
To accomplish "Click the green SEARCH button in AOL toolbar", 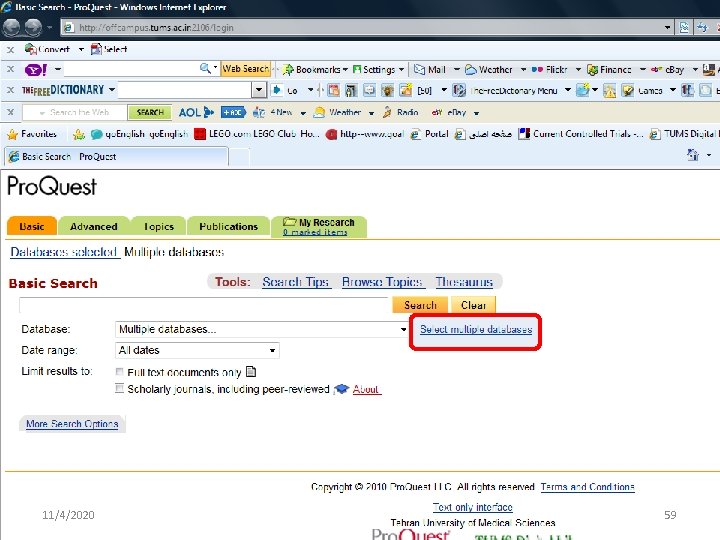I will (x=150, y=112).
